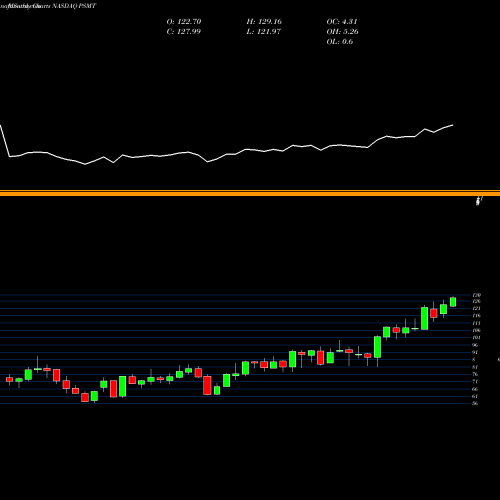Click the 96 price axis label
The height and width of the screenshot is (500, 500).
475,345
